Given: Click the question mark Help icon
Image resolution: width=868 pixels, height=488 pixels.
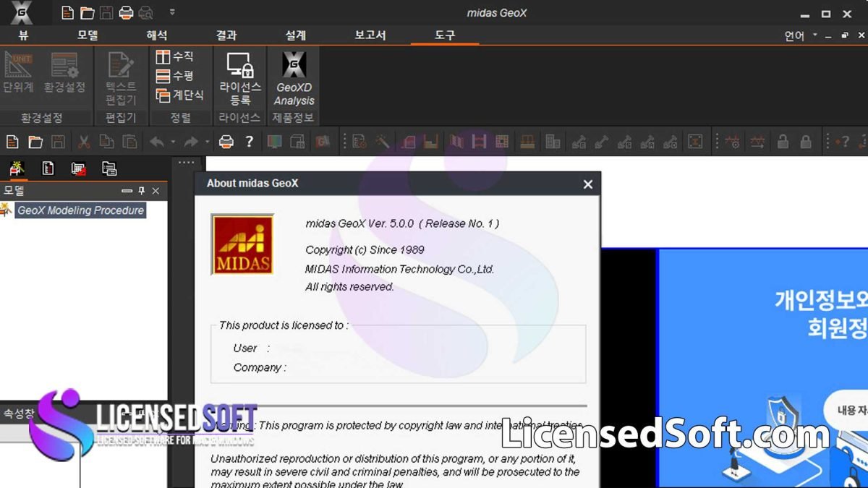Looking at the screenshot, I should [x=249, y=142].
